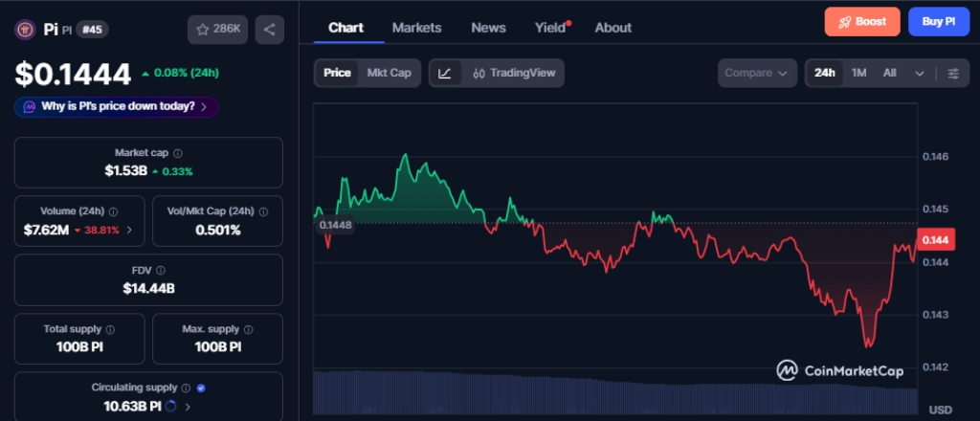Open the Compare dropdown
The image size is (980, 421).
coord(757,73)
